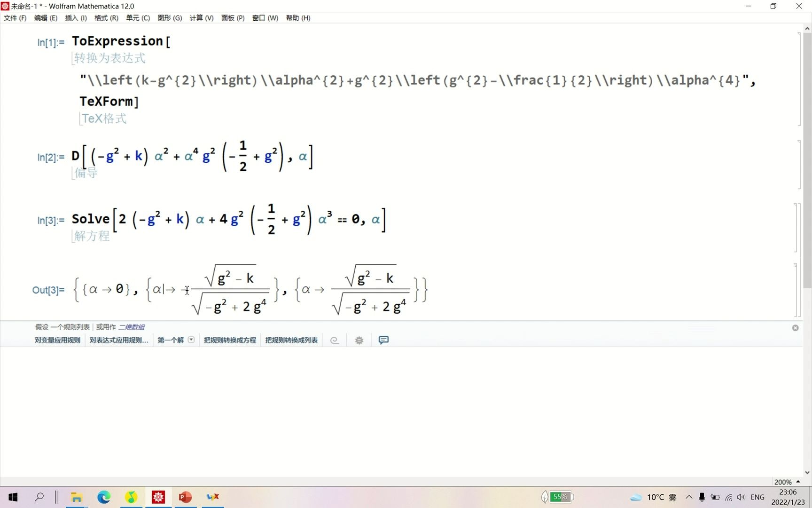Open File Explorer from the taskbar
The height and width of the screenshot is (508, 812).
coord(77,497)
